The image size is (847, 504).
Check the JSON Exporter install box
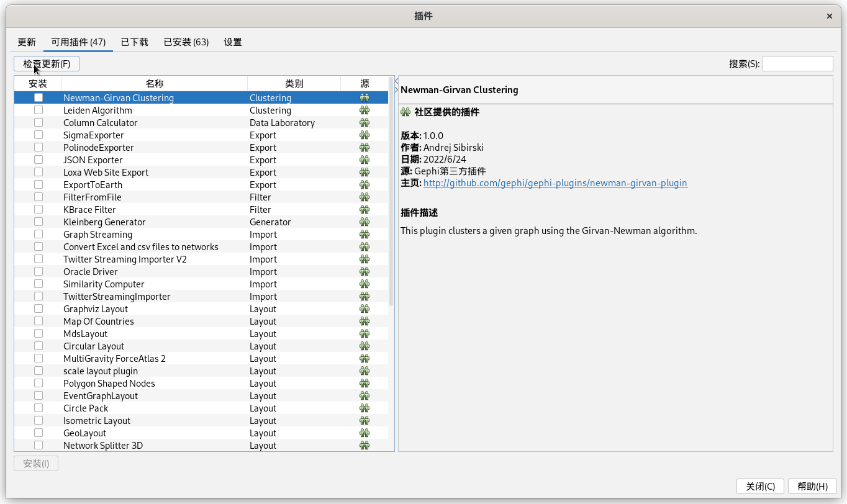38,160
